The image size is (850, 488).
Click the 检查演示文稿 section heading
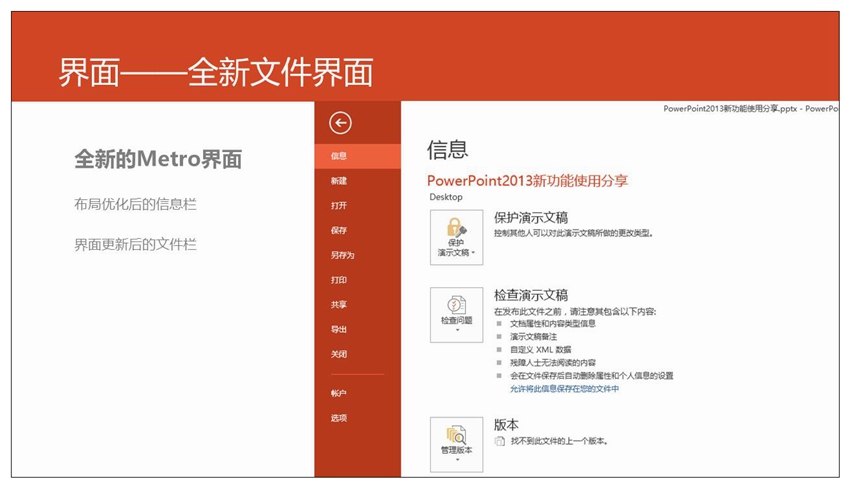tap(531, 296)
